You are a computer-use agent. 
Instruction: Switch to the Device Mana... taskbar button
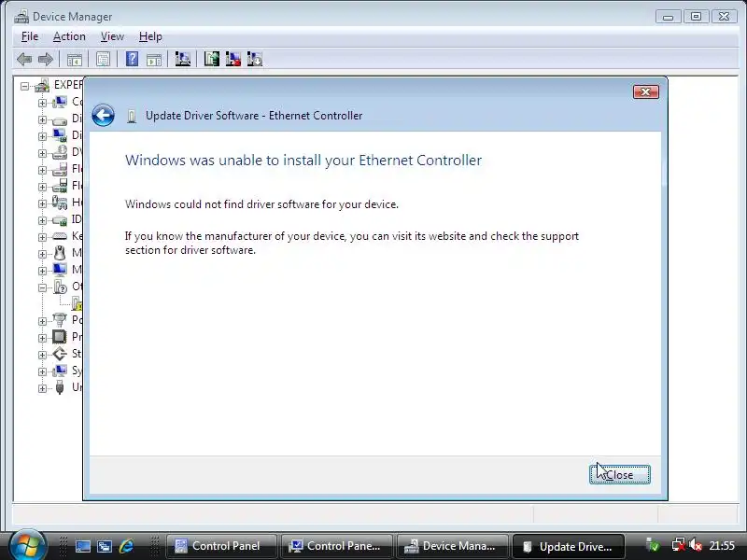tap(452, 546)
